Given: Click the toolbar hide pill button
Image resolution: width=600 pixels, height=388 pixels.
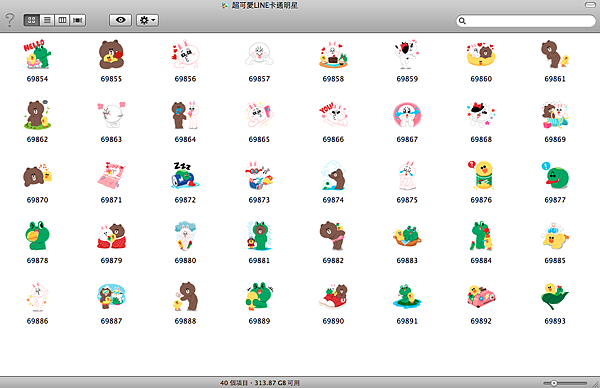Looking at the screenshot, I should point(590,5).
